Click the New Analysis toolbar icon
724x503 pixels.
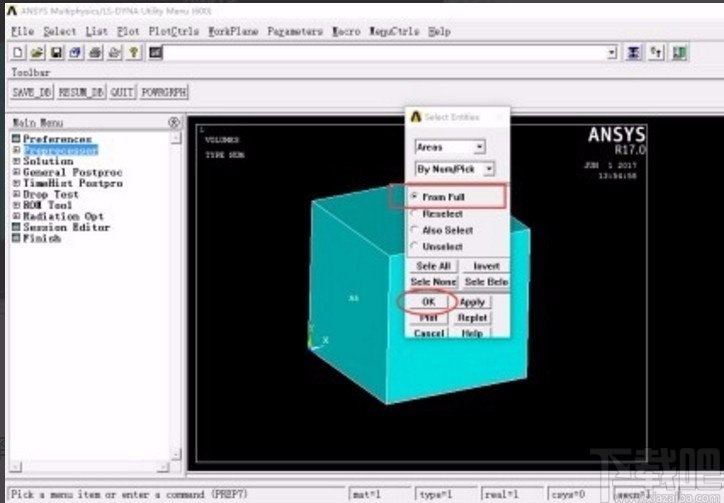coord(18,53)
